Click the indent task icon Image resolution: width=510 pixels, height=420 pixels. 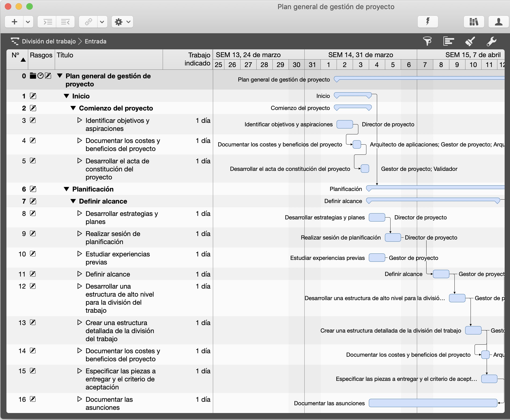point(47,22)
